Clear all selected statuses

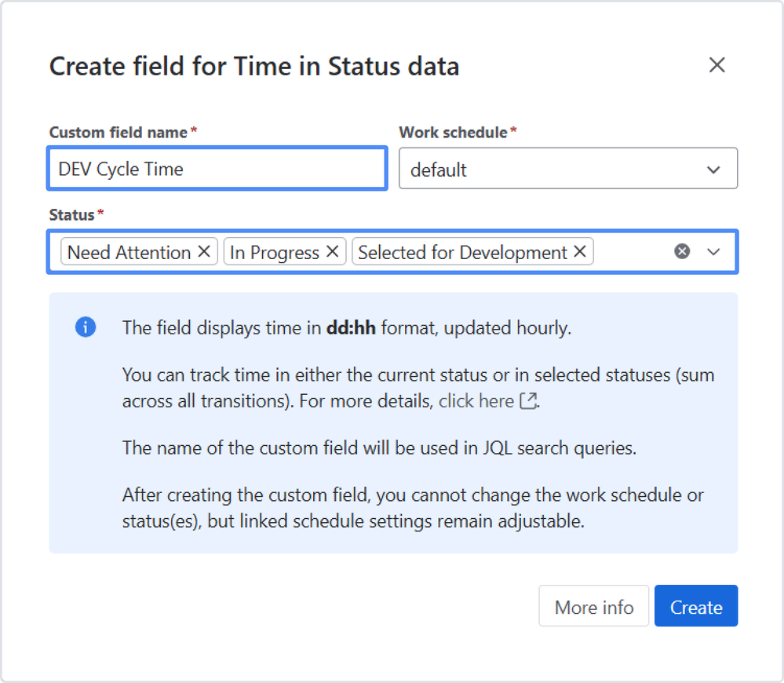[682, 251]
